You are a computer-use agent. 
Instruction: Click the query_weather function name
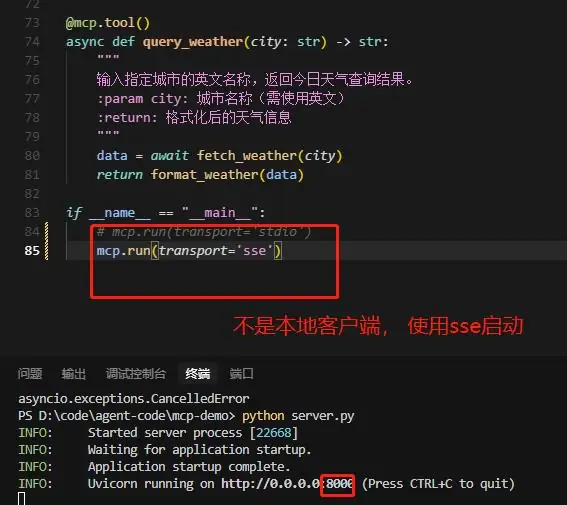[x=193, y=42]
